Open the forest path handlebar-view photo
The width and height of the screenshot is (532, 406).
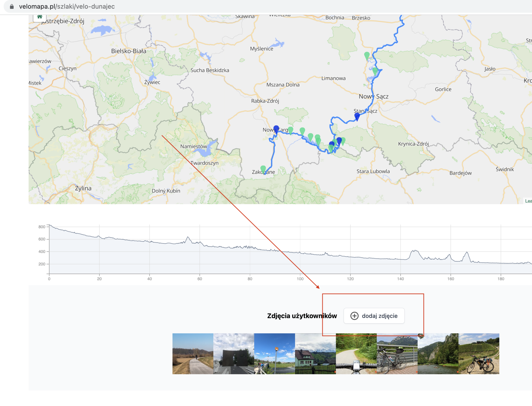click(x=356, y=354)
